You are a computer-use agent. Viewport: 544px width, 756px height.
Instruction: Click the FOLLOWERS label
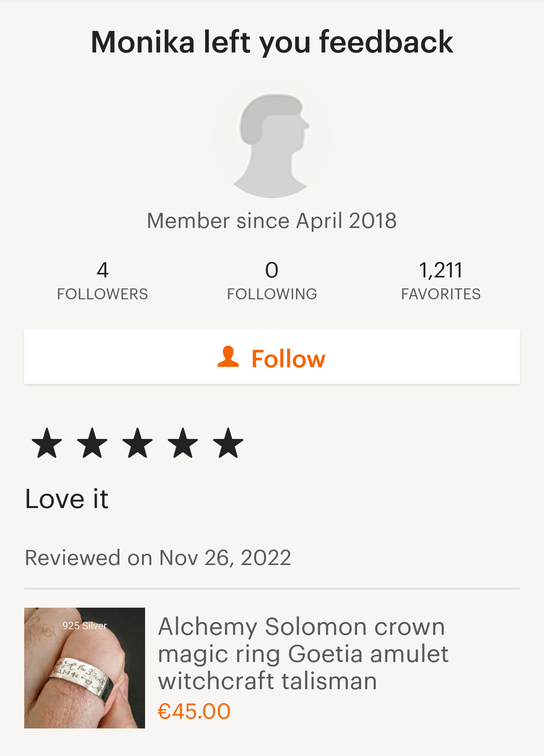coord(102,294)
